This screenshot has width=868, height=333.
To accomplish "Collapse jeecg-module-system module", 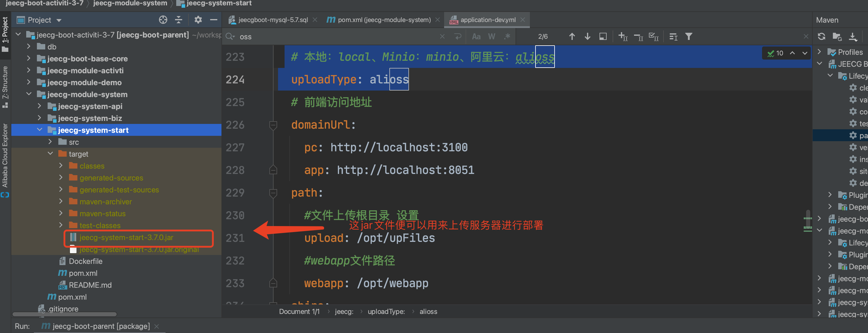I will tap(29, 94).
